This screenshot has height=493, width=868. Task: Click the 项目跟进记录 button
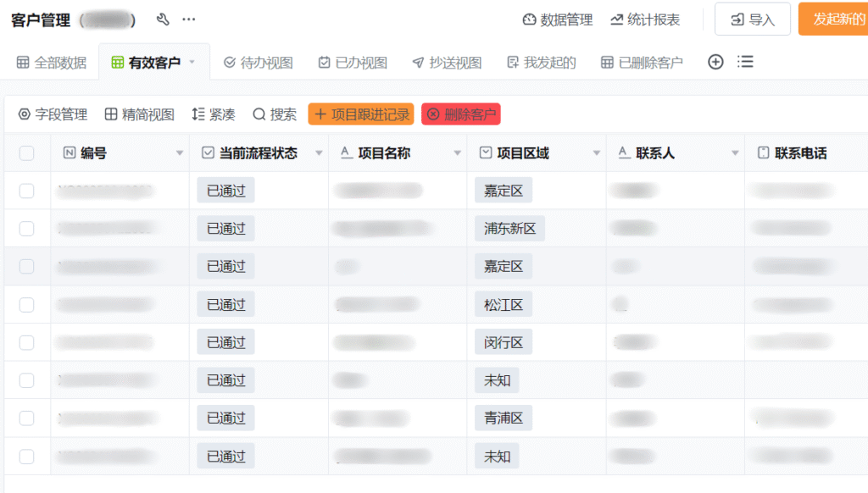pos(361,114)
